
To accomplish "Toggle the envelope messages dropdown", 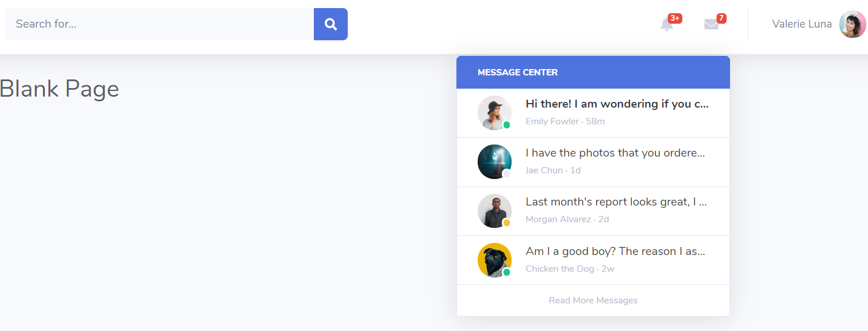I will 711,25.
